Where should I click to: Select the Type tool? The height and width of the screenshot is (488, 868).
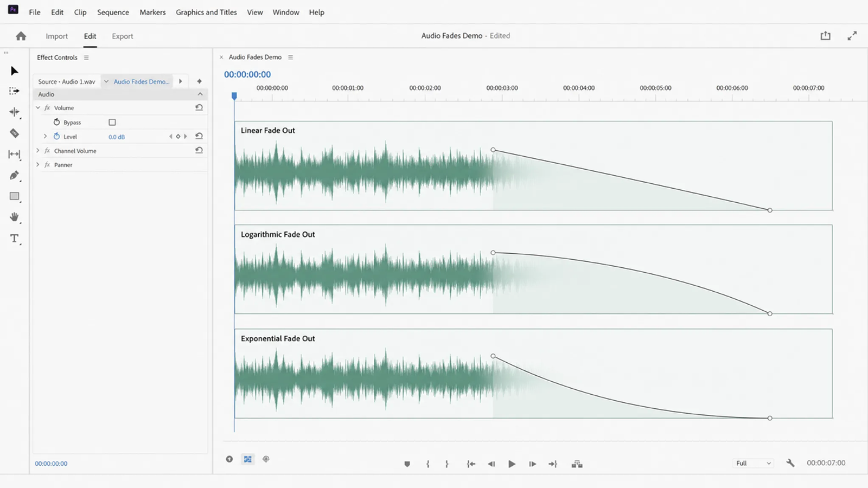[15, 239]
